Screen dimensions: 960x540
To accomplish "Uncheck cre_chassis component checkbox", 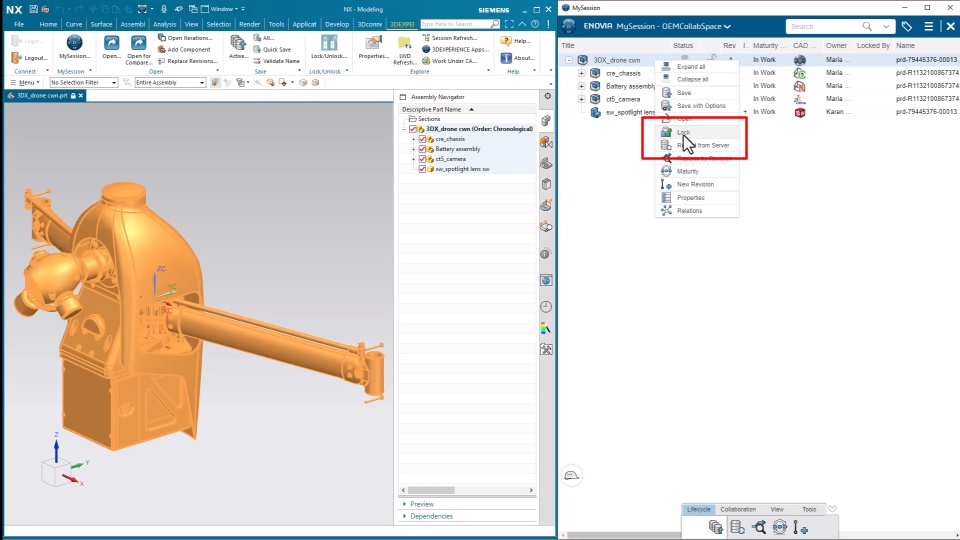I will (x=422, y=139).
